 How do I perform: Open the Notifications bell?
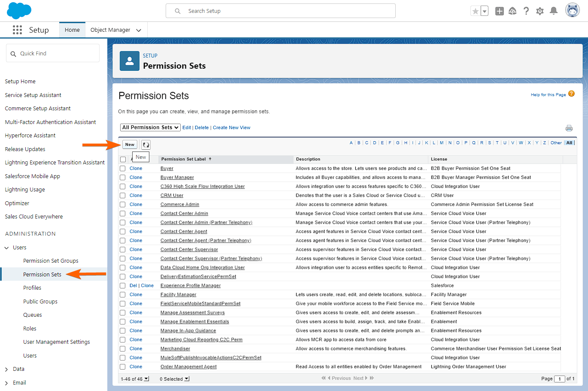554,11
